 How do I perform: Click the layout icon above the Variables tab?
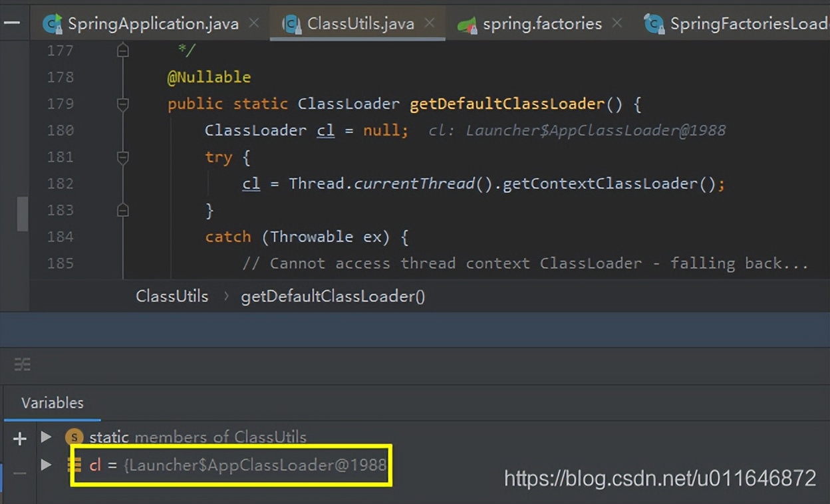23,364
